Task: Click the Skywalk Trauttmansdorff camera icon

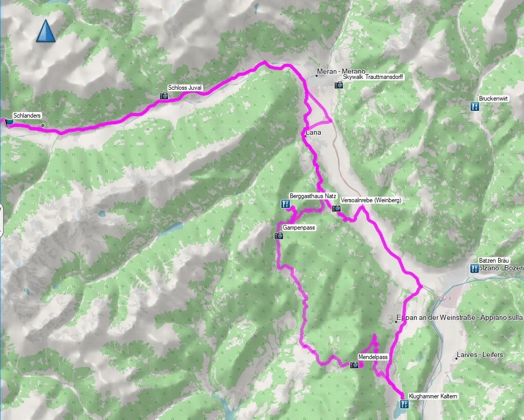Action: point(338,85)
